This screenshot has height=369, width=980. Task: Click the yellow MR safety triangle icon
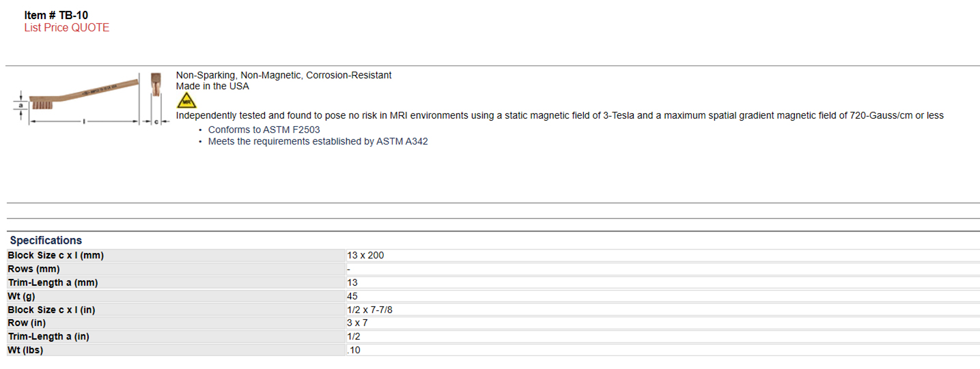pos(186,100)
